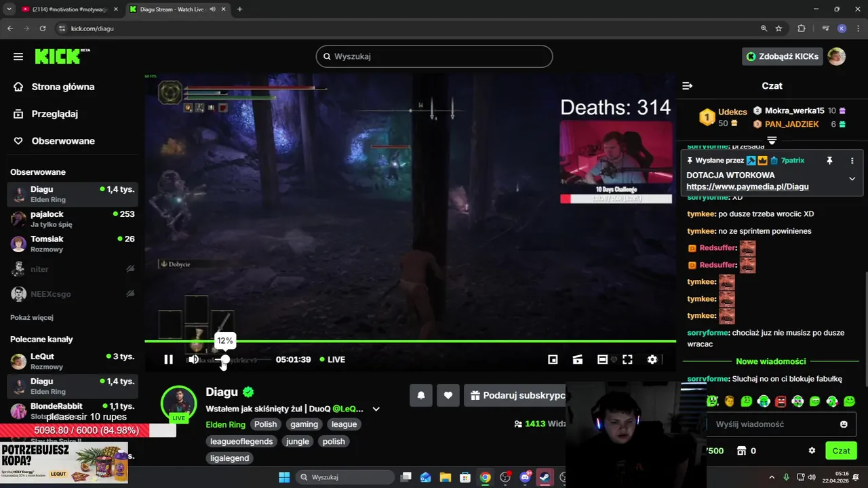Select the leagueoflegends tag

click(241, 441)
